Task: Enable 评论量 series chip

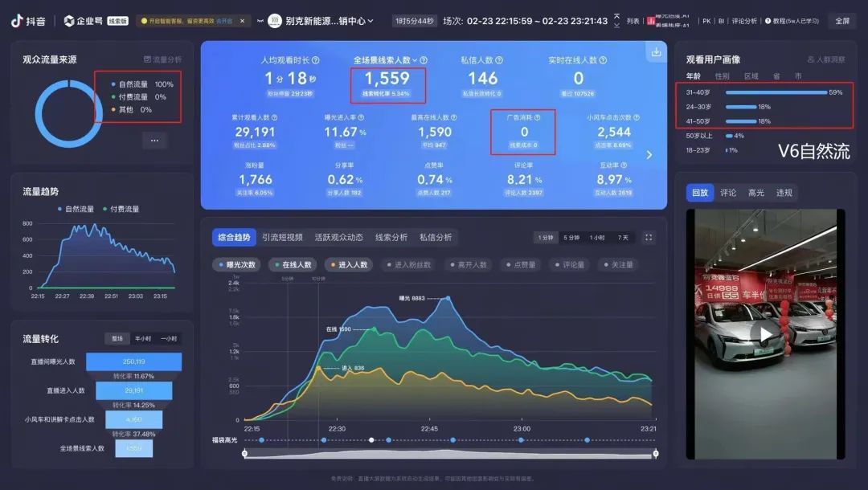Action: click(570, 265)
